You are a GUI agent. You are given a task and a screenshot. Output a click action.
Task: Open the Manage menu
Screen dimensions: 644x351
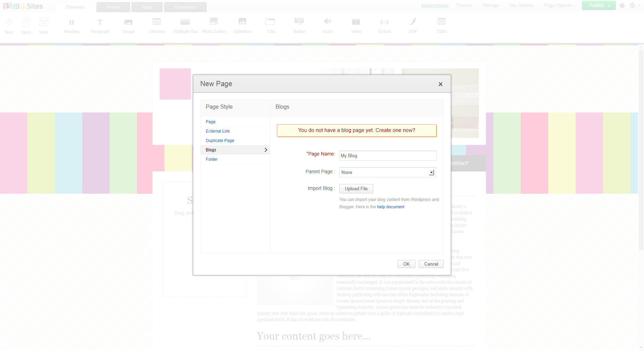pyautogui.click(x=492, y=6)
